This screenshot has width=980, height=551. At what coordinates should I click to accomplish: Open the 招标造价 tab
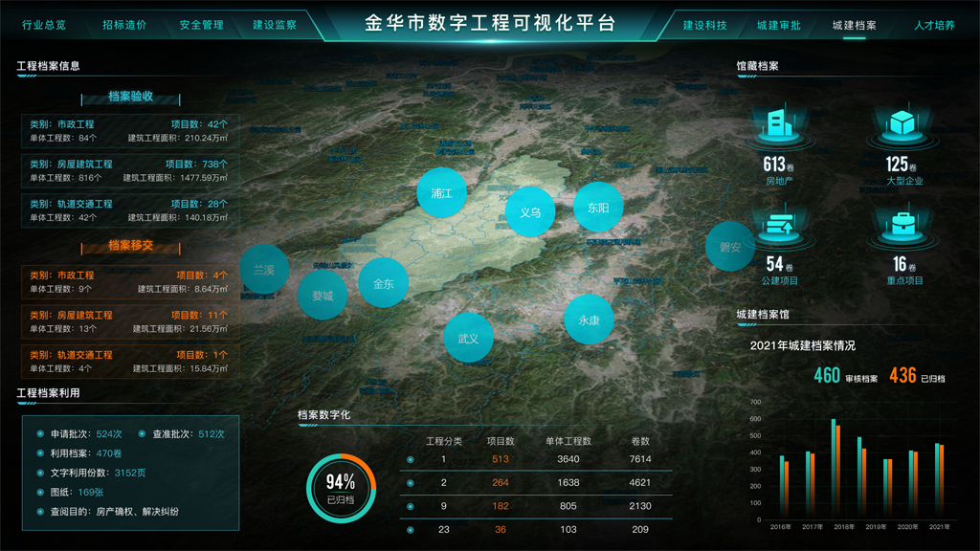pyautogui.click(x=124, y=25)
